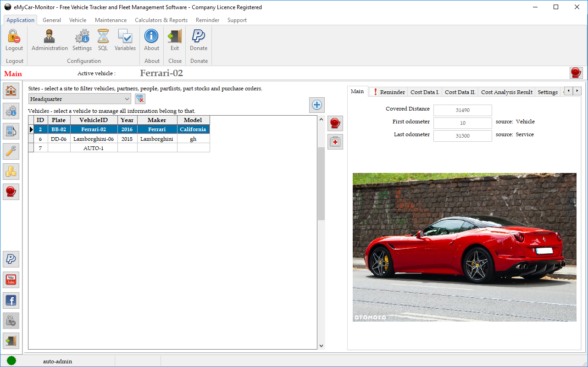588x367 pixels.
Task: Click the vehicle list scrollbar up arrow
Action: point(321,119)
